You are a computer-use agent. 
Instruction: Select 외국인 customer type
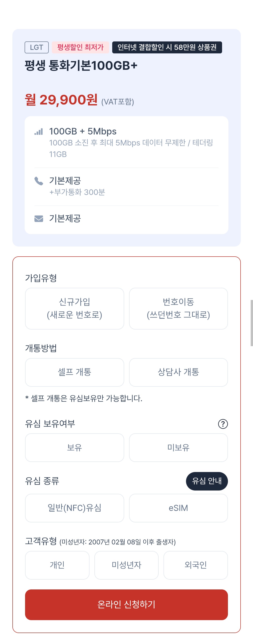coord(196,565)
